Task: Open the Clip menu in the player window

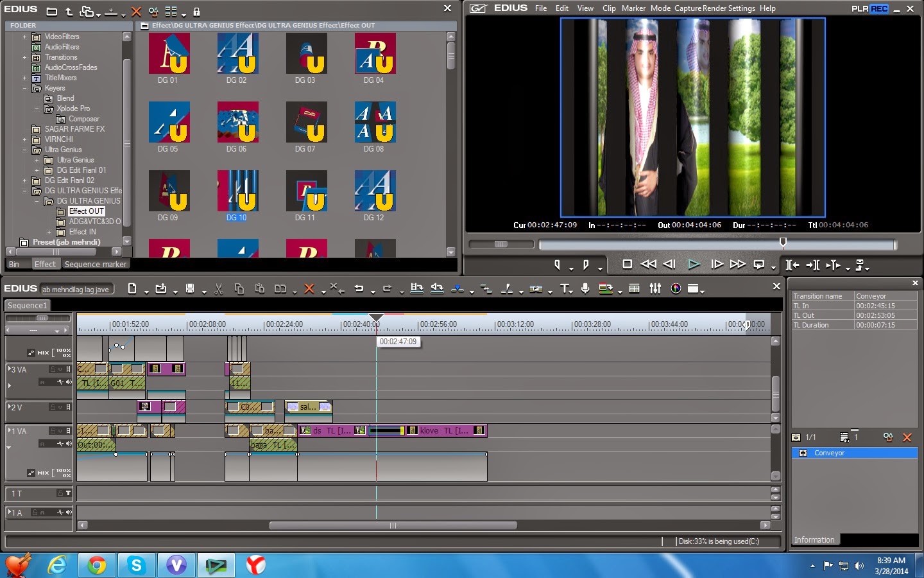Action: pyautogui.click(x=608, y=8)
